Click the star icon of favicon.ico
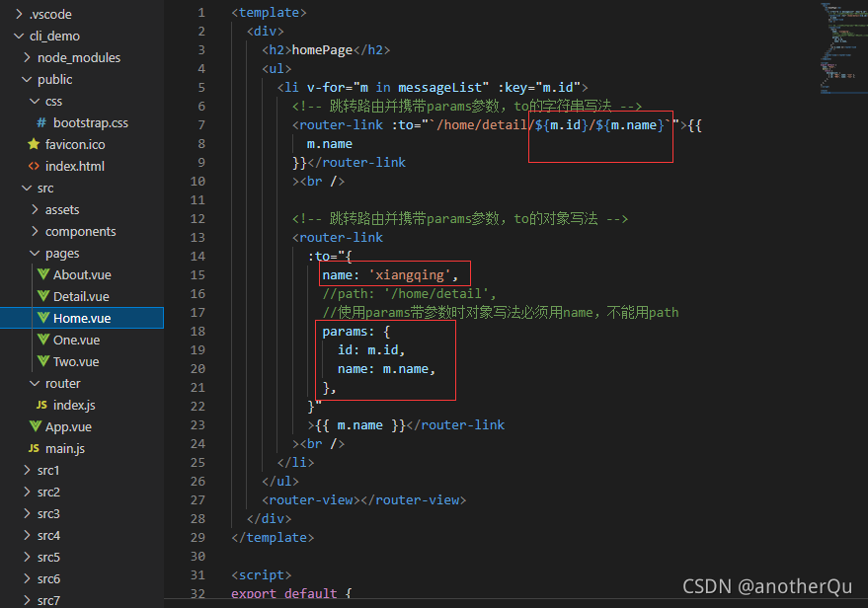Screen dimensions: 868x608 (34, 144)
